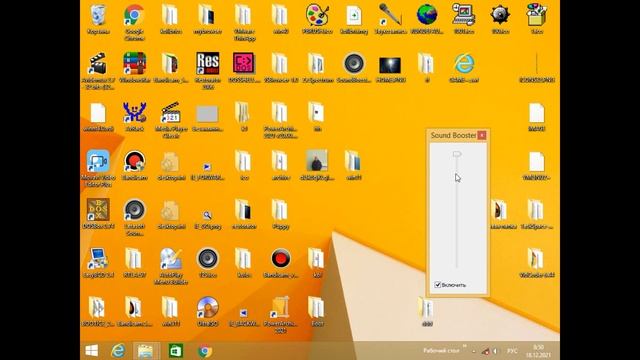This screenshot has height=360, width=640.
Task: Expand the Рабочий стол toolbar chevron
Action: 464,347
